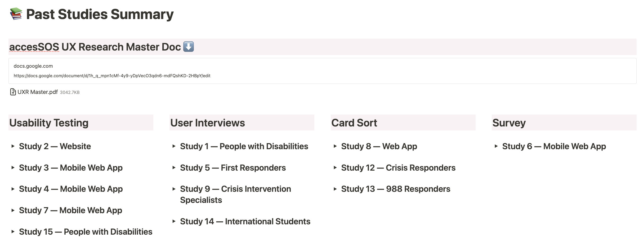Expand Study 7 — Mobile Web App arrow
This screenshot has height=246, width=644.
tap(13, 210)
